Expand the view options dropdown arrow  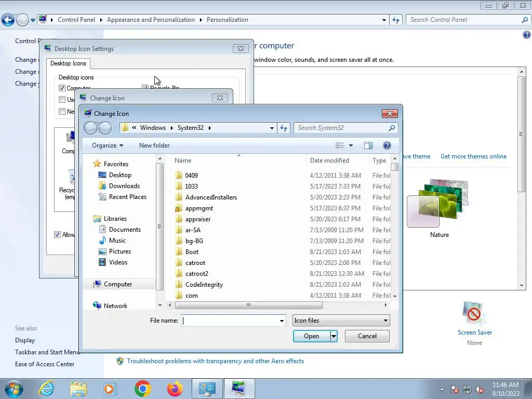point(351,145)
